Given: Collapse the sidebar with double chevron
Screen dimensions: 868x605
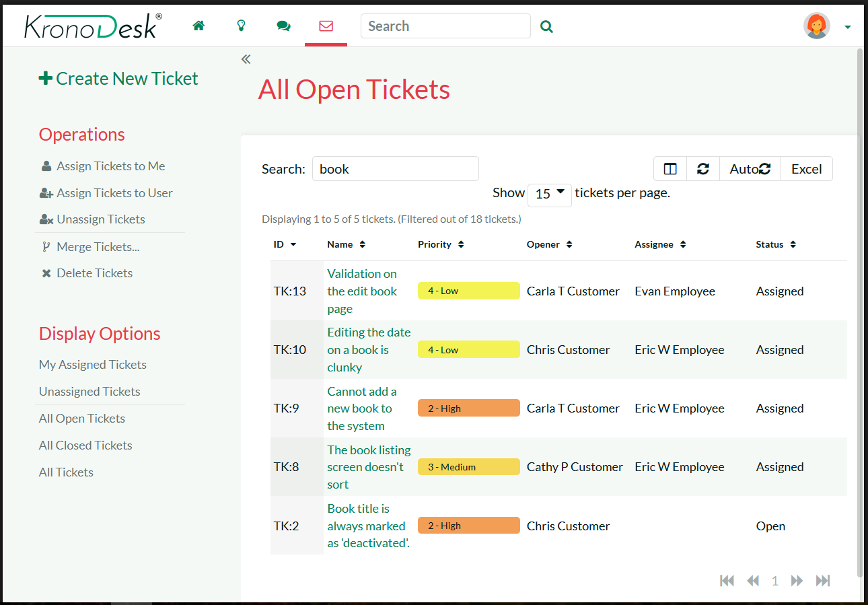Looking at the screenshot, I should [246, 59].
